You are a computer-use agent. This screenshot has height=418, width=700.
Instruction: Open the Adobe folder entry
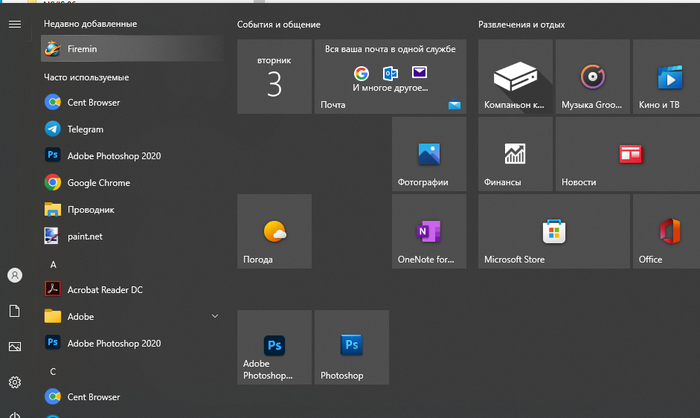pos(132,316)
